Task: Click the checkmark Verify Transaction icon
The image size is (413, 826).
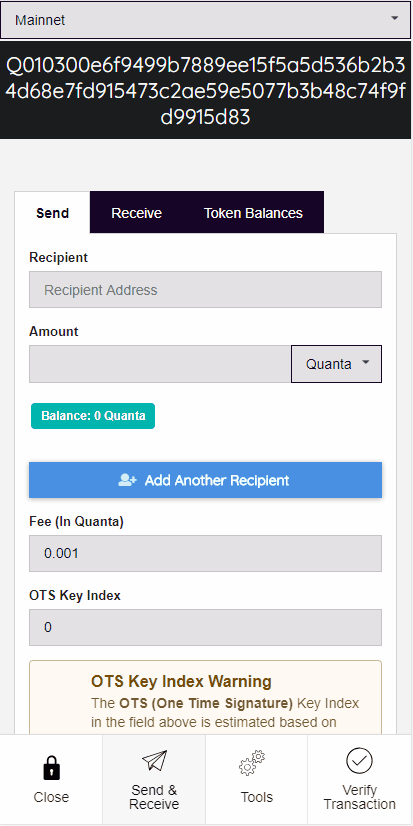Action: (359, 761)
